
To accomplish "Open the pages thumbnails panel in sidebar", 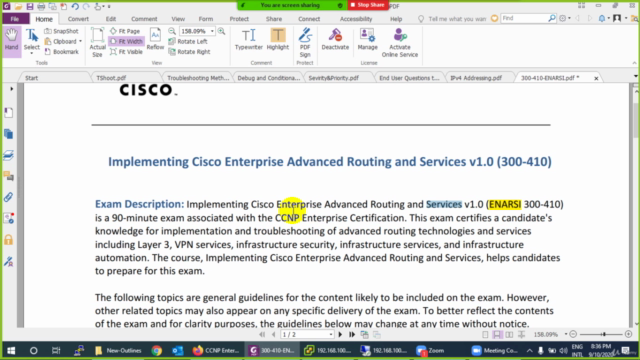I will tap(9, 134).
